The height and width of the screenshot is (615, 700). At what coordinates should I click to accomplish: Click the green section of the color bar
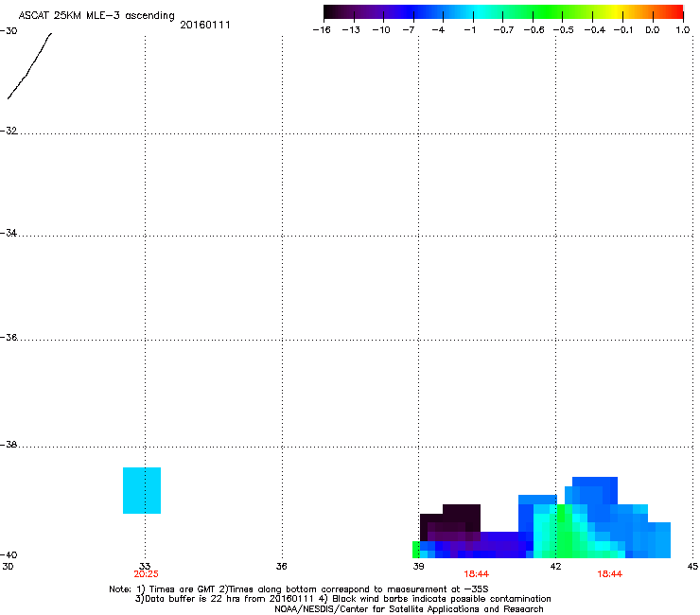(x=549, y=12)
